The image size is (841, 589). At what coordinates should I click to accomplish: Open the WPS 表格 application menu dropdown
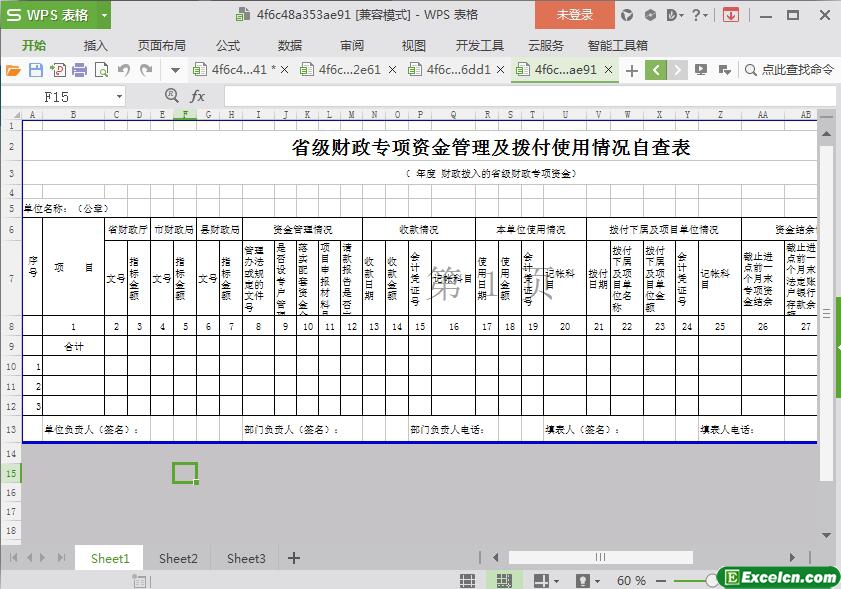pos(56,15)
